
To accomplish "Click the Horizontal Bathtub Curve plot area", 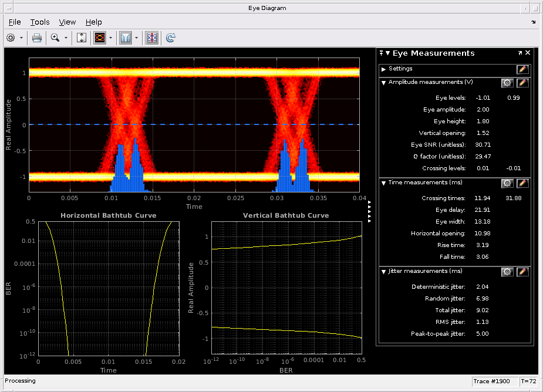I will [108, 288].
